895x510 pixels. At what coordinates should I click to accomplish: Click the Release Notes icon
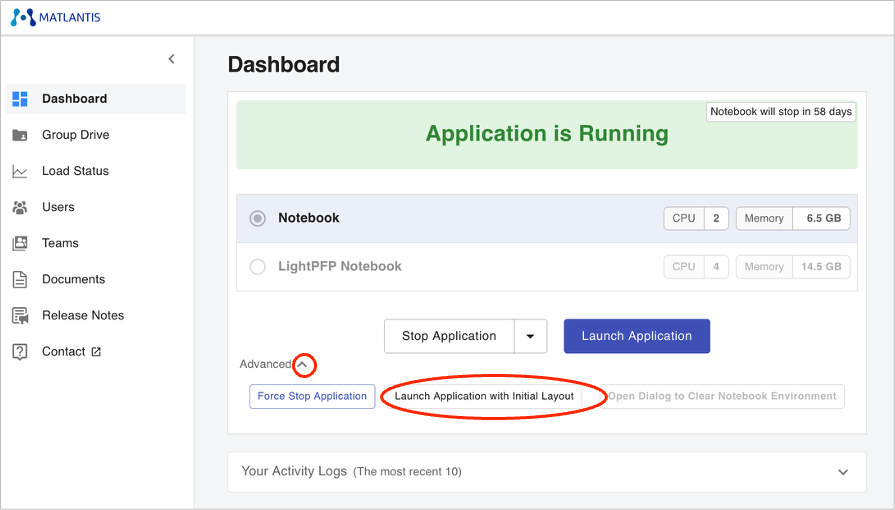[20, 315]
